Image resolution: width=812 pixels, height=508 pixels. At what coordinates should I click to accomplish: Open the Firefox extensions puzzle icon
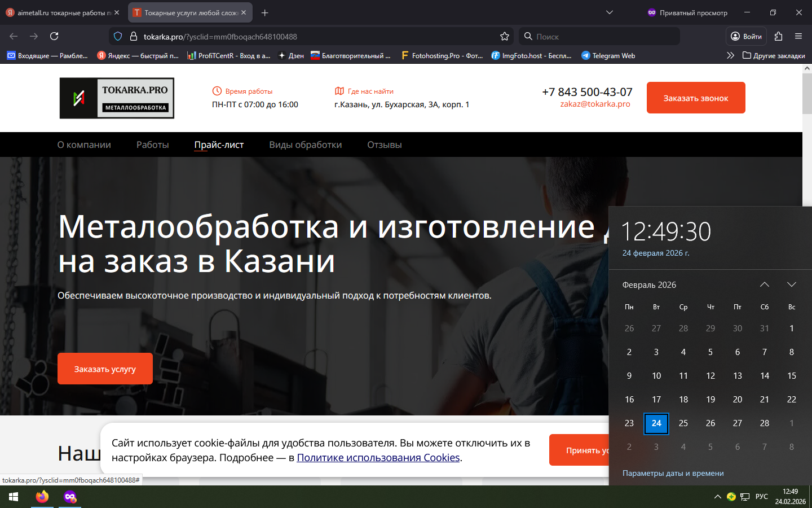point(778,36)
